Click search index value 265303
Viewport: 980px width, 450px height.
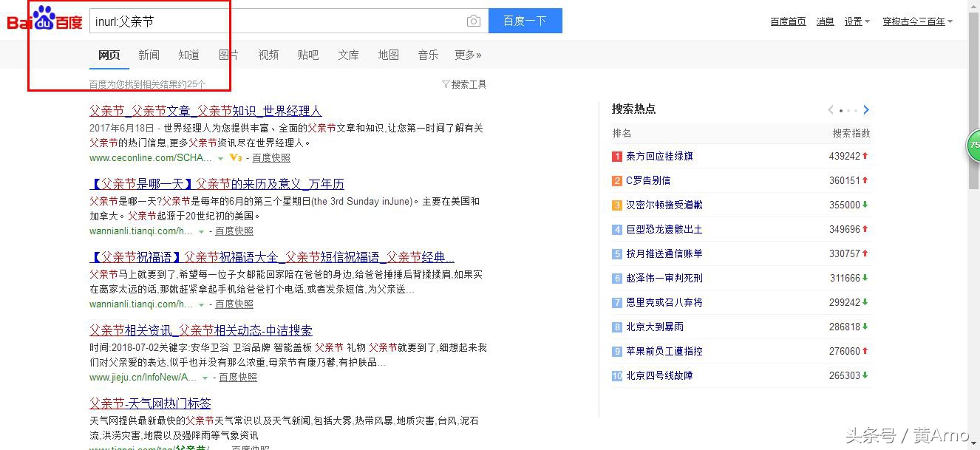pos(845,375)
